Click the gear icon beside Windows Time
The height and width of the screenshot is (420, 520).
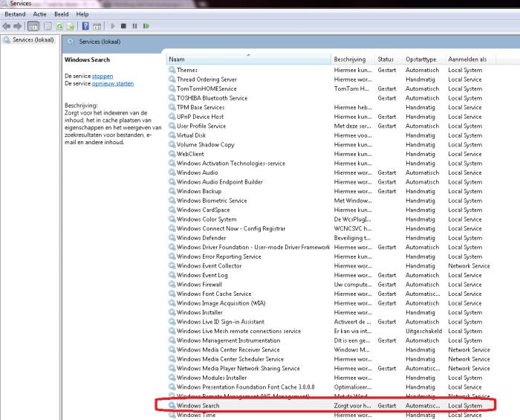tap(172, 415)
